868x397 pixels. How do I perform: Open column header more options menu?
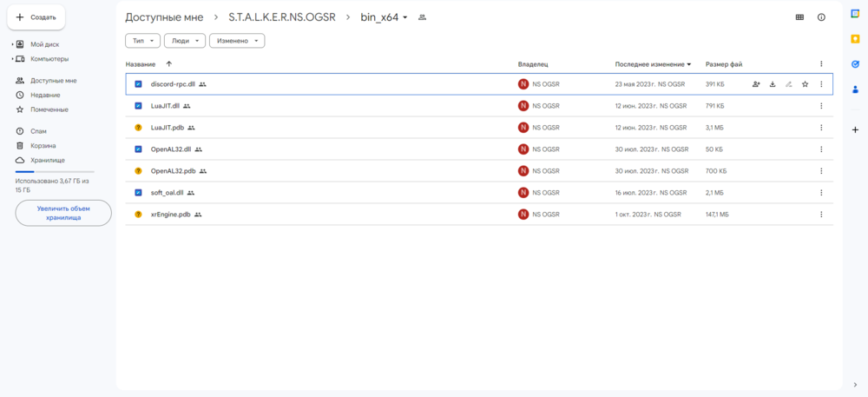pyautogui.click(x=821, y=64)
